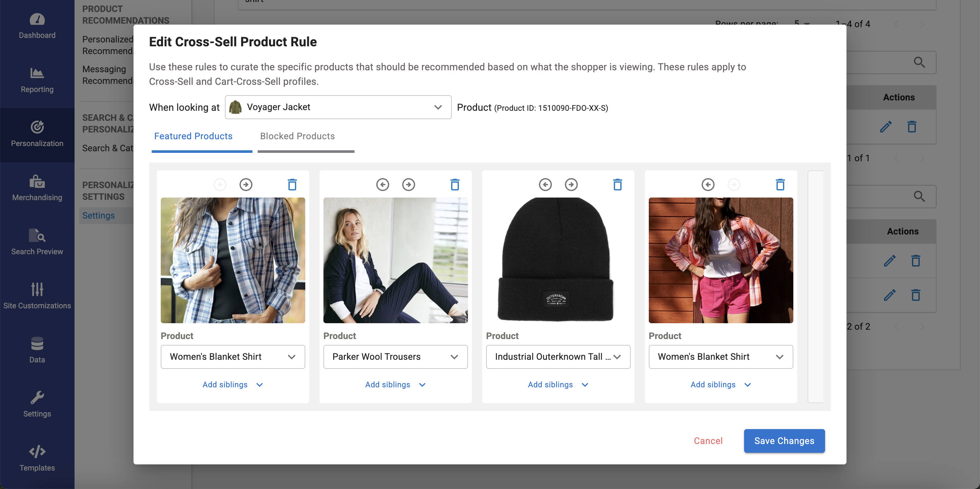Viewport: 980px width, 489px height.
Task: Open Merchandising section
Action: click(37, 188)
